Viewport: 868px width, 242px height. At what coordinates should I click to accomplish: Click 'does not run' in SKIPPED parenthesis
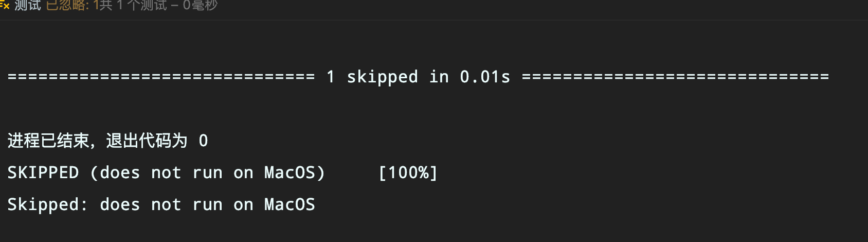161,172
